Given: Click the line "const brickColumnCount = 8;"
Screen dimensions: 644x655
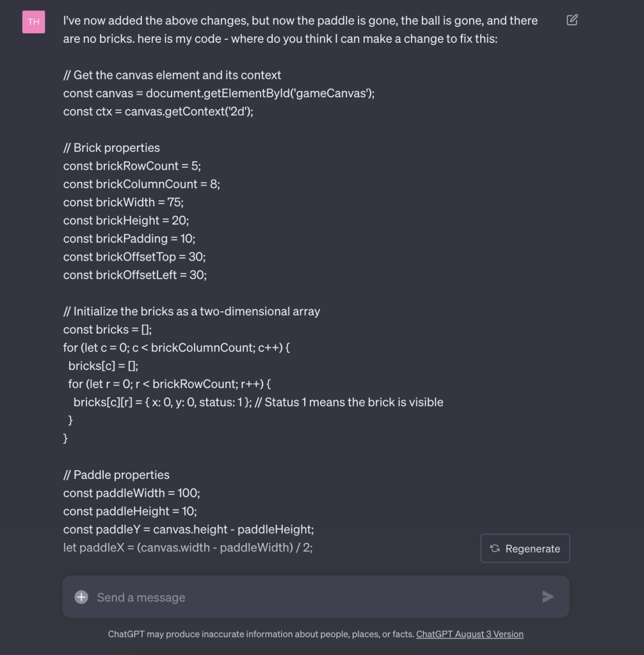Looking at the screenshot, I should pos(141,184).
